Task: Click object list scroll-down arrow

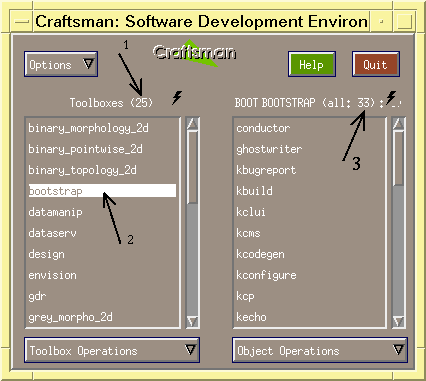Action: (398, 321)
